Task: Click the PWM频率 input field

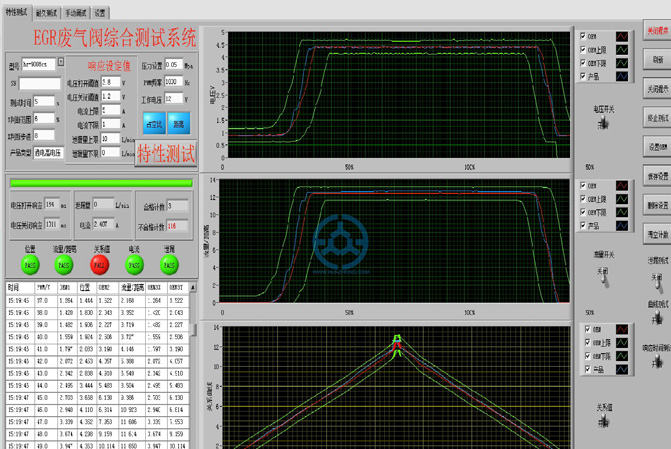Action: pos(174,81)
